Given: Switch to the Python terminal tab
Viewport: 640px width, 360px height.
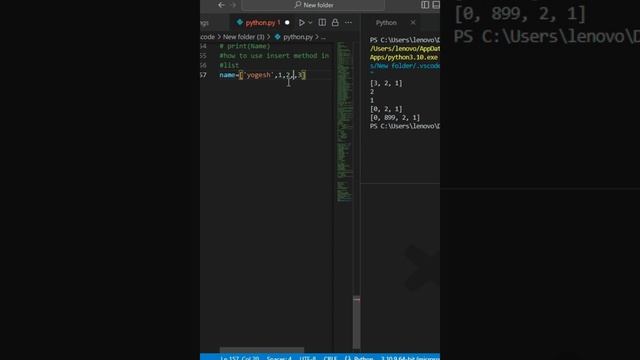Looking at the screenshot, I should pyautogui.click(x=386, y=22).
